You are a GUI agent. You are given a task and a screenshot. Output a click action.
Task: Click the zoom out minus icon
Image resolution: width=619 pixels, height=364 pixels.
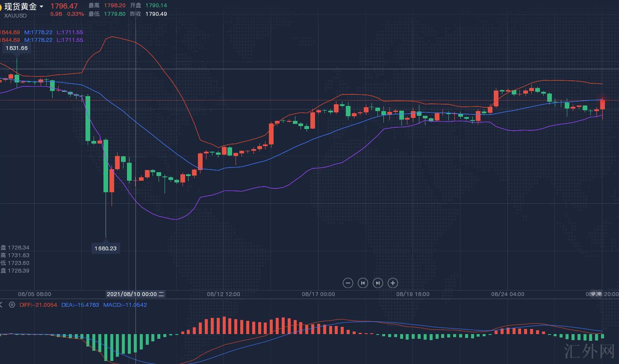click(348, 283)
